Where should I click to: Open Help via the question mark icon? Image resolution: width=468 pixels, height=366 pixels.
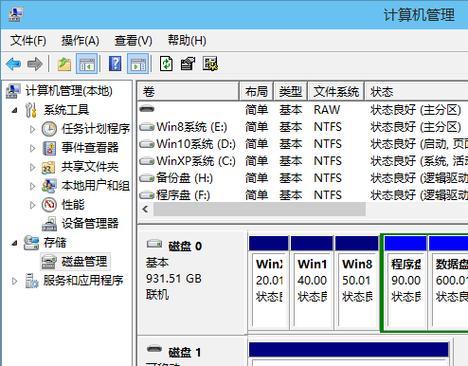(115, 63)
